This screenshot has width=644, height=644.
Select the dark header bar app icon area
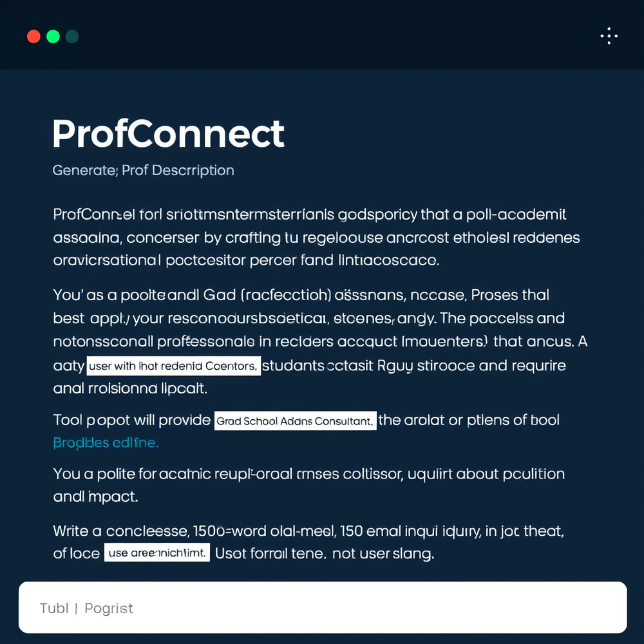click(52, 36)
